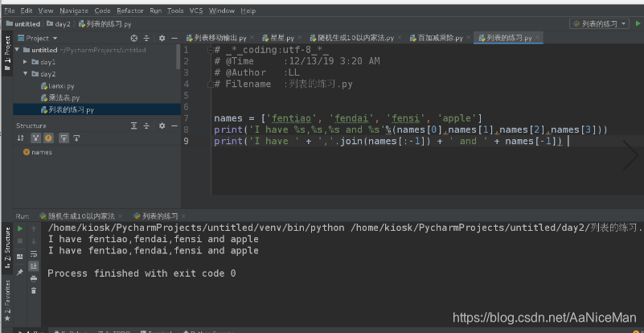The image size is (644, 333).
Task: Collapse the code fold marker on line 1
Action: (211, 50)
